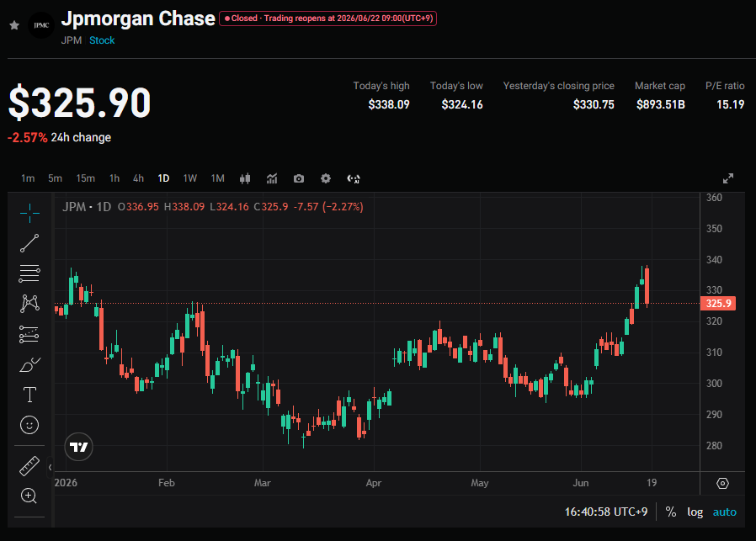The width and height of the screenshot is (756, 541).
Task: Open chart settings gear
Action: (x=326, y=178)
